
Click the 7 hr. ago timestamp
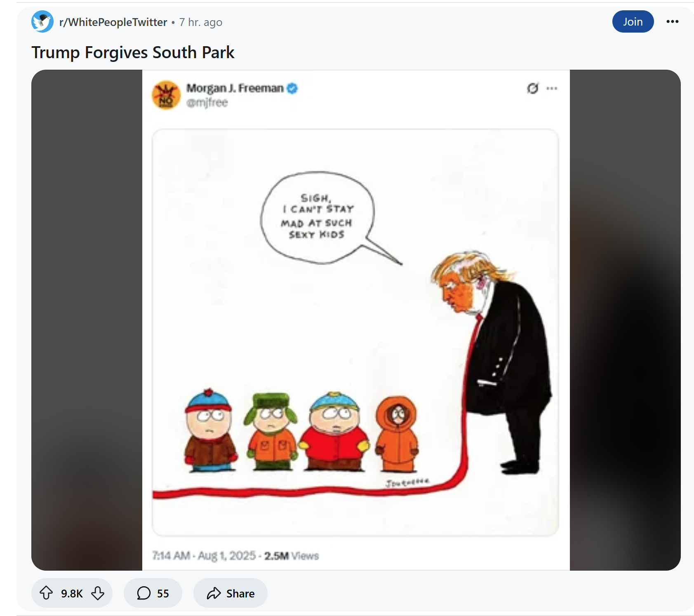(201, 22)
